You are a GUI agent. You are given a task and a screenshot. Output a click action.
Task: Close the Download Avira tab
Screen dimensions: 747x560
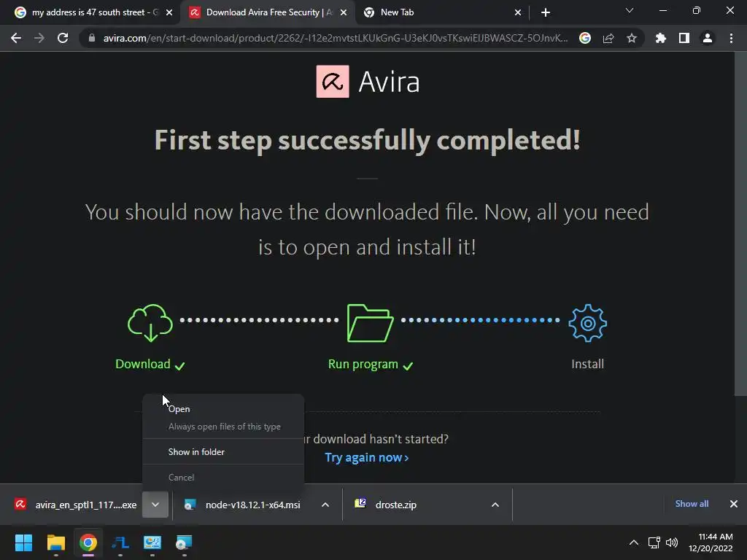pos(344,12)
